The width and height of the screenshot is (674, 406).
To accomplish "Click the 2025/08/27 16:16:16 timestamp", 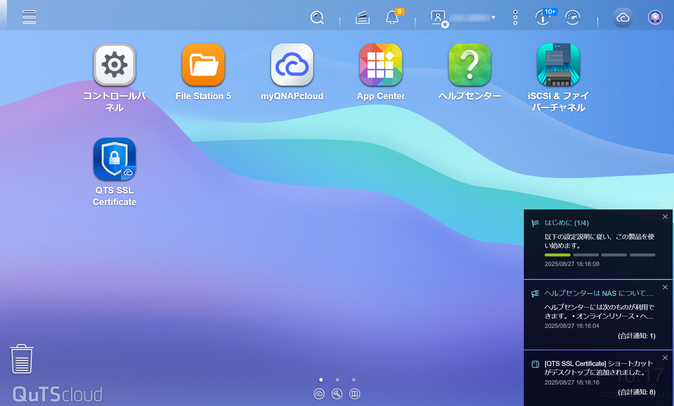I will pyautogui.click(x=572, y=382).
